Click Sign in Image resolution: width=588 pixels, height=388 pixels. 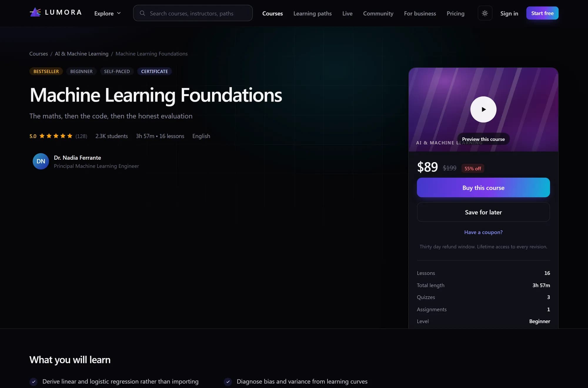[509, 13]
